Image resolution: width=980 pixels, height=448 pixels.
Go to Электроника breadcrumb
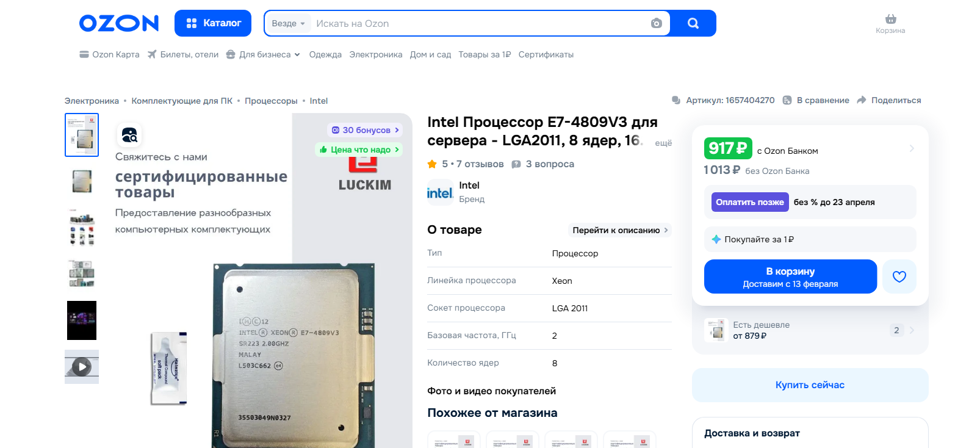tap(92, 101)
